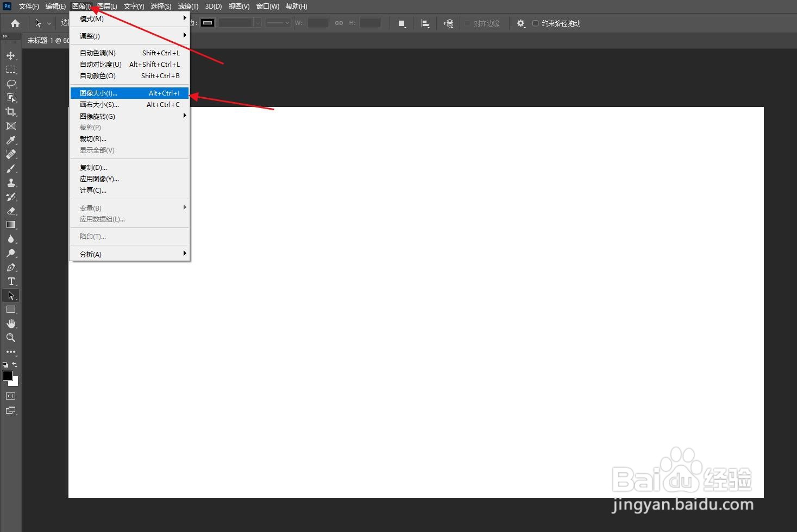Viewport: 797px width, 532px height.
Task: Select the Zoom tool
Action: 11,338
